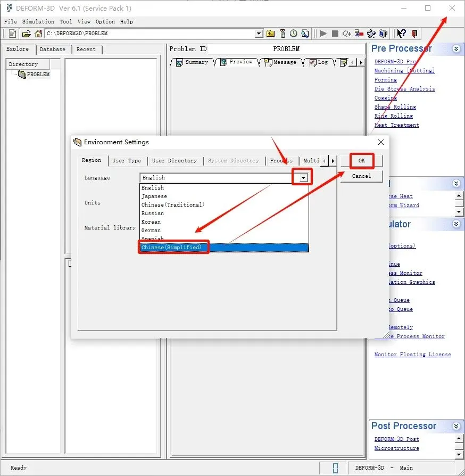Screen dimensions: 465x476
Task: Click the clock toolbar icon
Action: tap(293, 34)
